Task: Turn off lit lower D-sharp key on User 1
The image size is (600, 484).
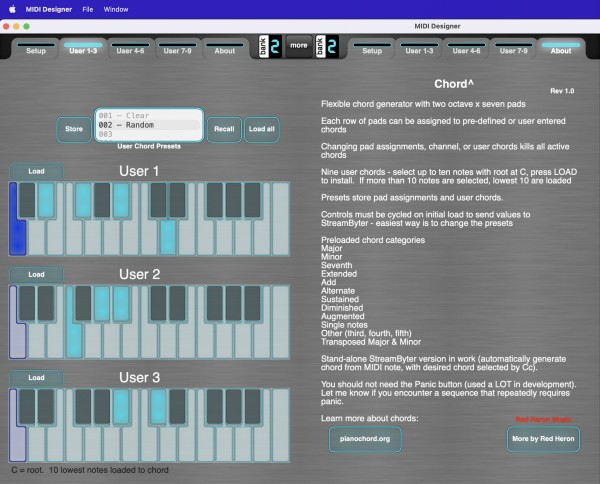Action: [46, 200]
